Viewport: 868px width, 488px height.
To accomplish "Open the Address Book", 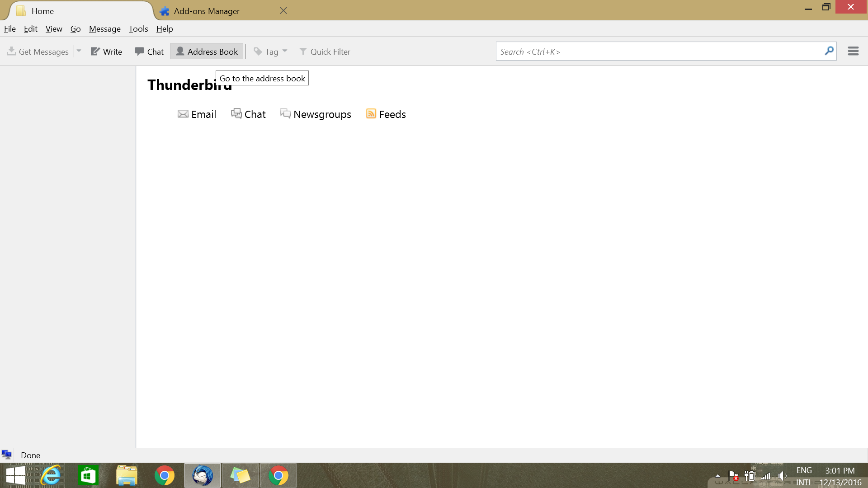I will point(207,52).
